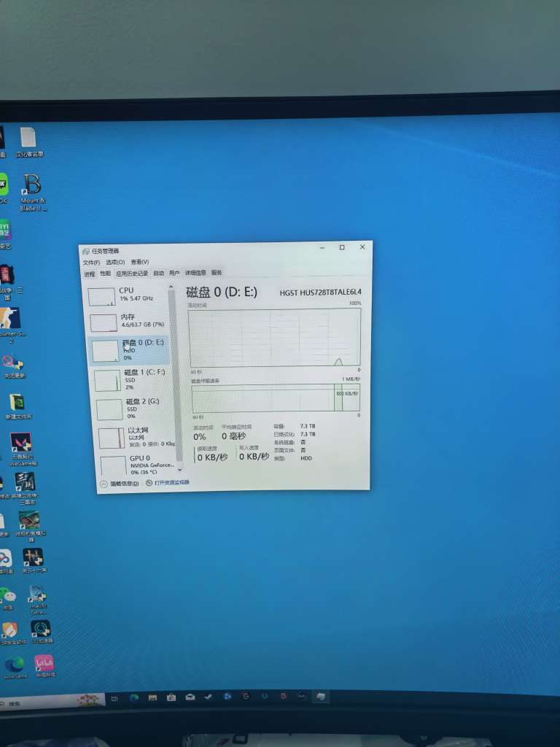Click the 磁盘 0 (D: E:) heading
The width and height of the screenshot is (560, 747).
point(222,292)
